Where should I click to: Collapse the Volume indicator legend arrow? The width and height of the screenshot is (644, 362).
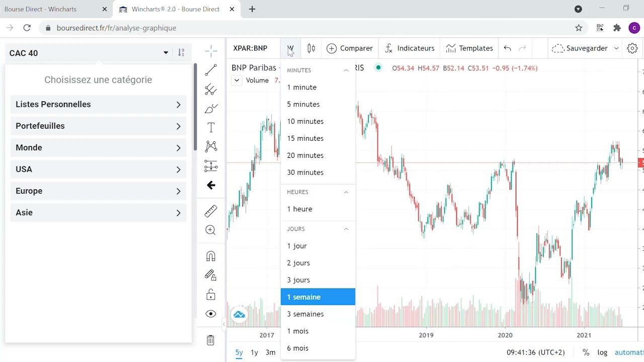(x=236, y=80)
